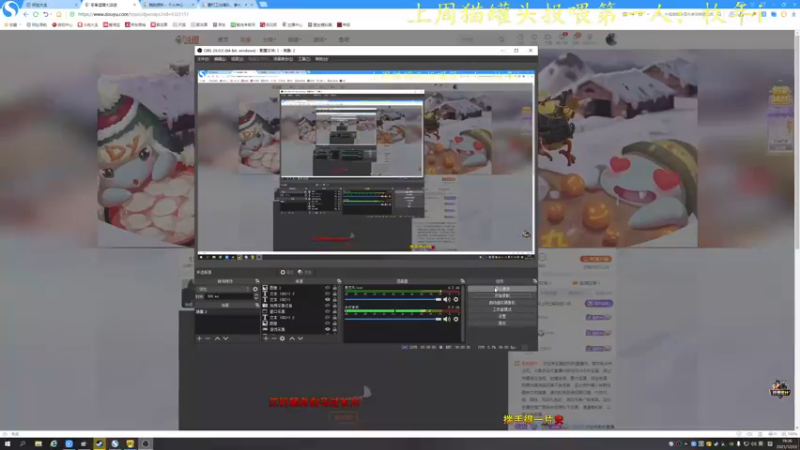Pop out the Scene Transitions dock panel
This screenshot has width=800, height=450.
pos(257,281)
